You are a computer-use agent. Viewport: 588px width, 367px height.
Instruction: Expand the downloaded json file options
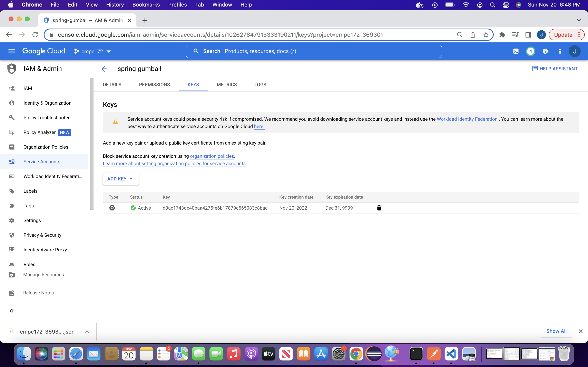click(87, 332)
